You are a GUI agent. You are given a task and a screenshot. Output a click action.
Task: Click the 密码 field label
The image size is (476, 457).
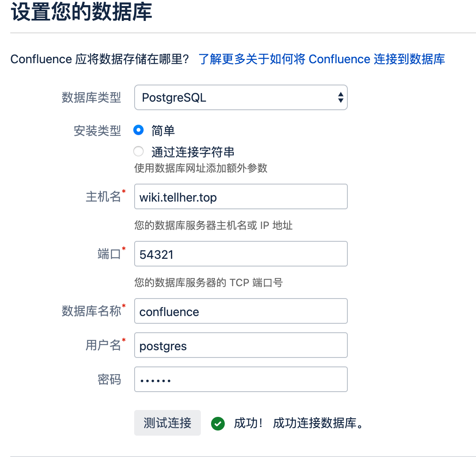pos(109,380)
